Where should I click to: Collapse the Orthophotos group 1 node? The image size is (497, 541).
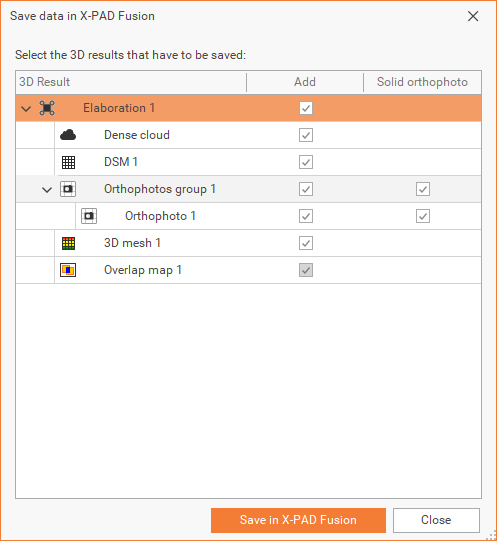coord(47,190)
